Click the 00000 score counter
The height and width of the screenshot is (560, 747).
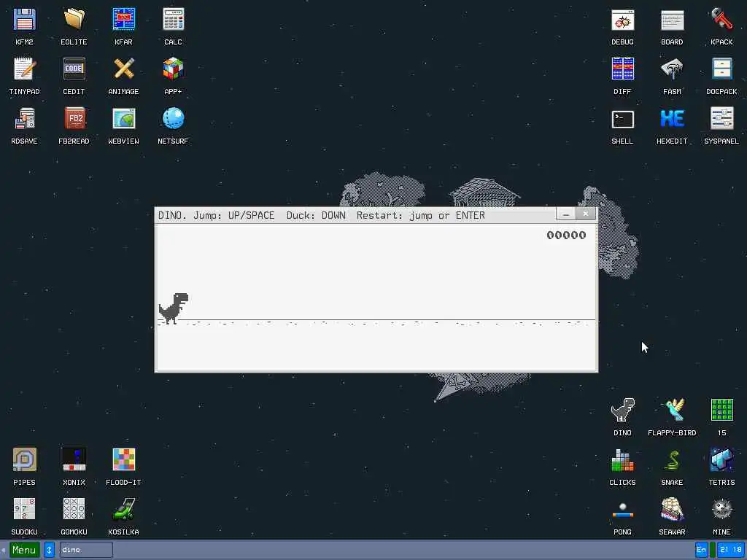pyautogui.click(x=566, y=236)
